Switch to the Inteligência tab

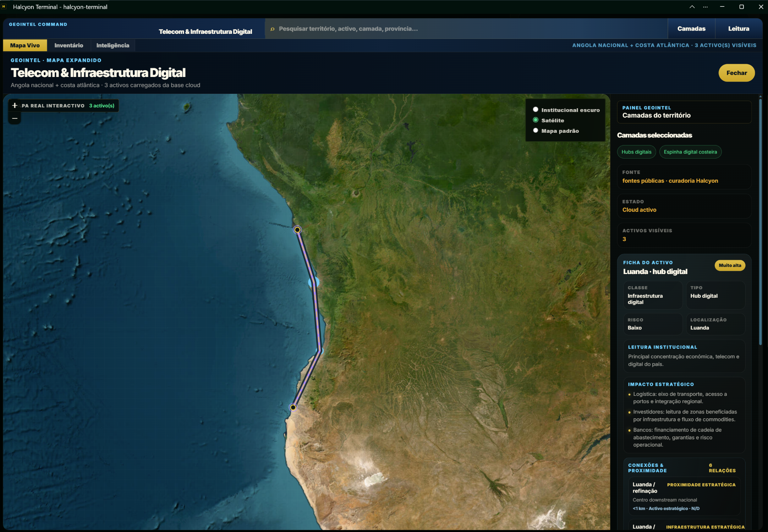(112, 45)
